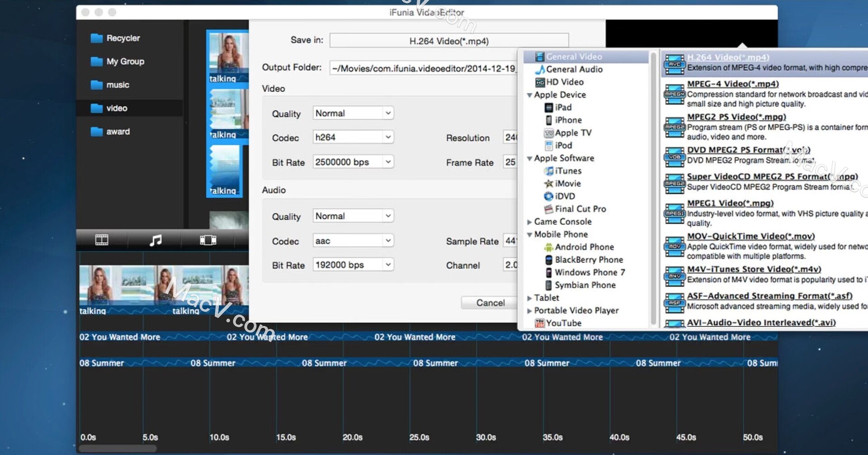Select YouTube output category
The image size is (868, 455).
click(558, 323)
